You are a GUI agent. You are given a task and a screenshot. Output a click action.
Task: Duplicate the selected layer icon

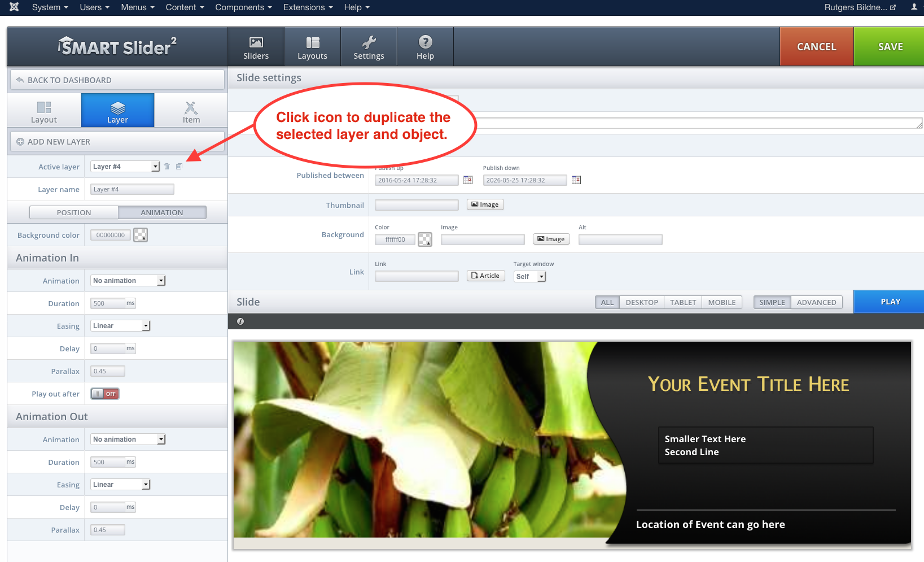179,167
